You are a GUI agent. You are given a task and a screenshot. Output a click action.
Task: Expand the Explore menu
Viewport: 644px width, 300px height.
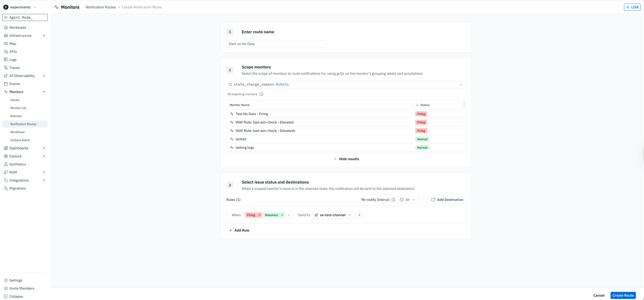(x=44, y=156)
